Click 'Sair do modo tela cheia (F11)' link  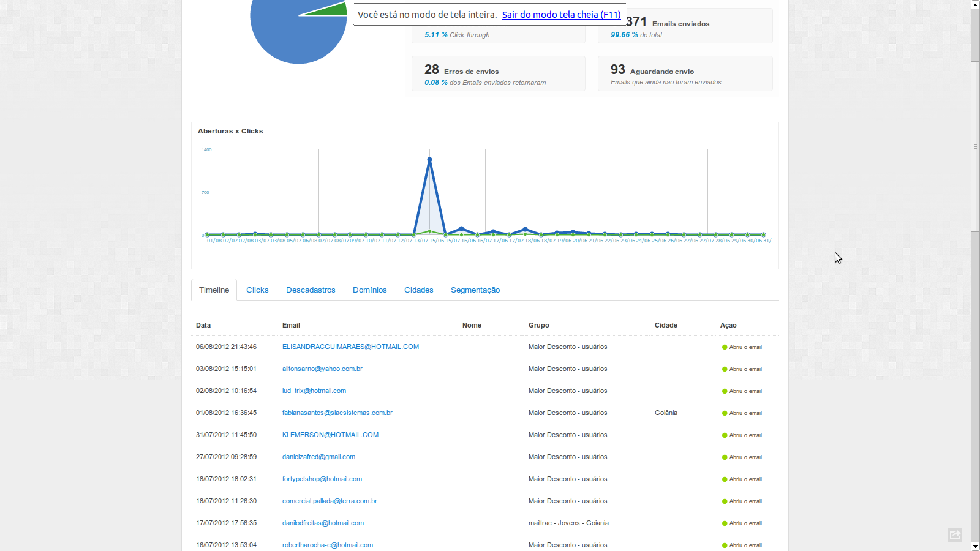(562, 14)
